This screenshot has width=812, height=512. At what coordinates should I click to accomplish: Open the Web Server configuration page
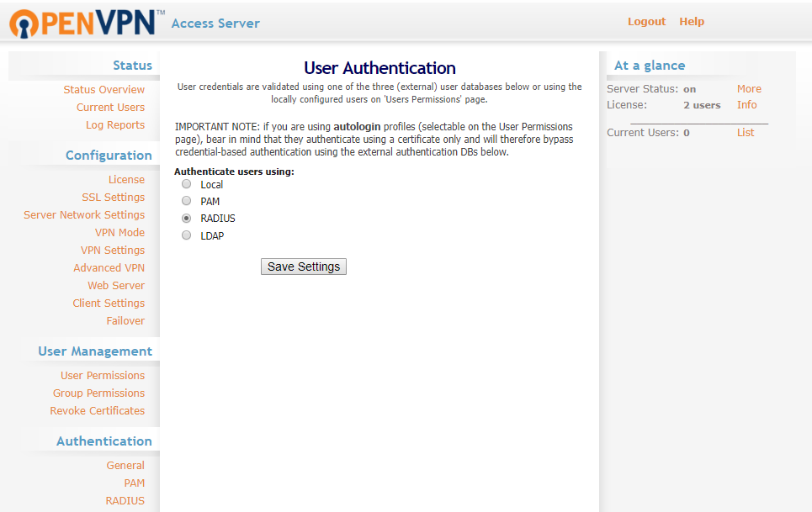[x=116, y=285]
